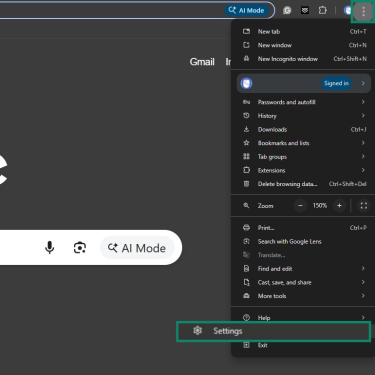The height and width of the screenshot is (375, 375).
Task: Expand the History row chevron
Action: pyautogui.click(x=363, y=116)
